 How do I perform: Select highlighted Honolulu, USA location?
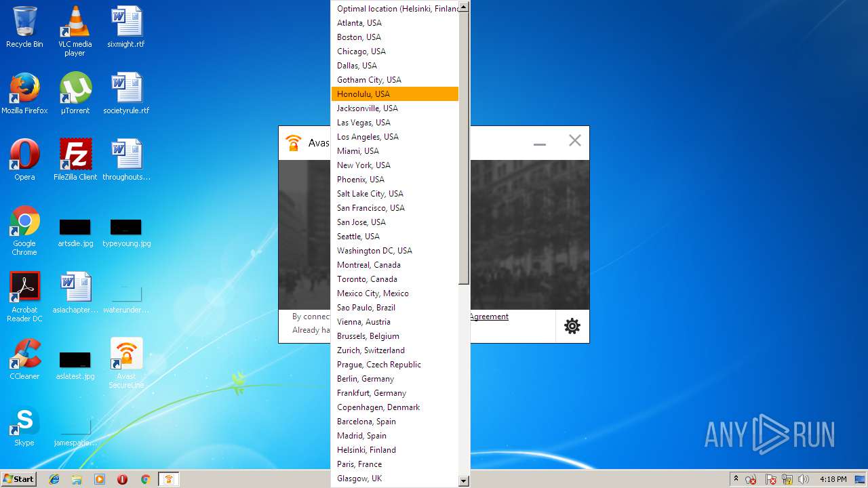395,94
